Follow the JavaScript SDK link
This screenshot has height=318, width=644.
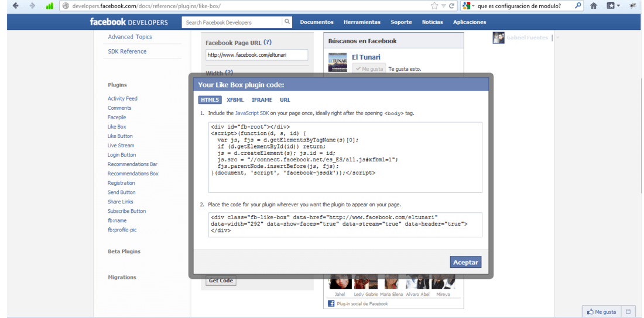pyautogui.click(x=252, y=113)
